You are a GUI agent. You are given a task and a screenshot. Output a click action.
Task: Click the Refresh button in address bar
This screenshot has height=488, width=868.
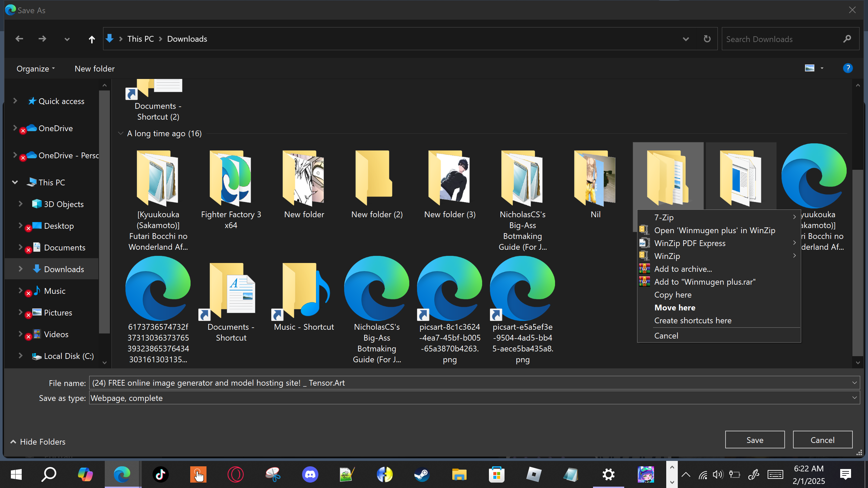[707, 39]
